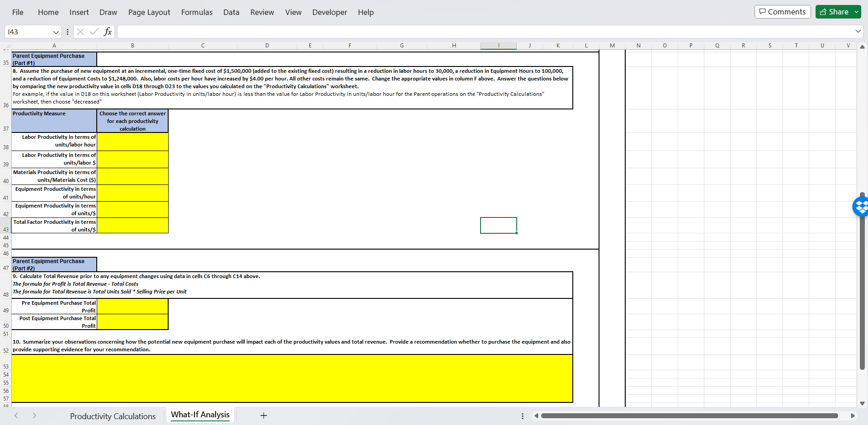Click the Dropbox badge over the scrollbar
Screen dimensions: 868x425
(x=861, y=207)
